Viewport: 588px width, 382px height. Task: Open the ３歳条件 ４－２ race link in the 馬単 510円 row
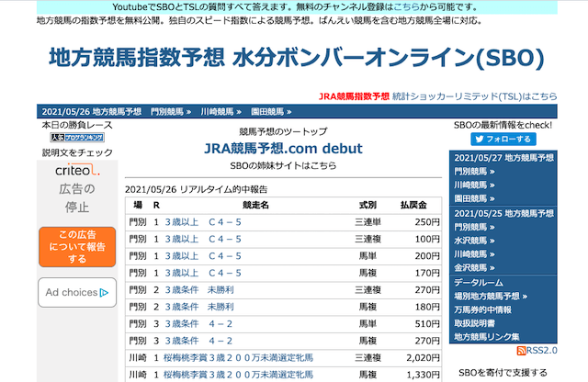click(198, 324)
